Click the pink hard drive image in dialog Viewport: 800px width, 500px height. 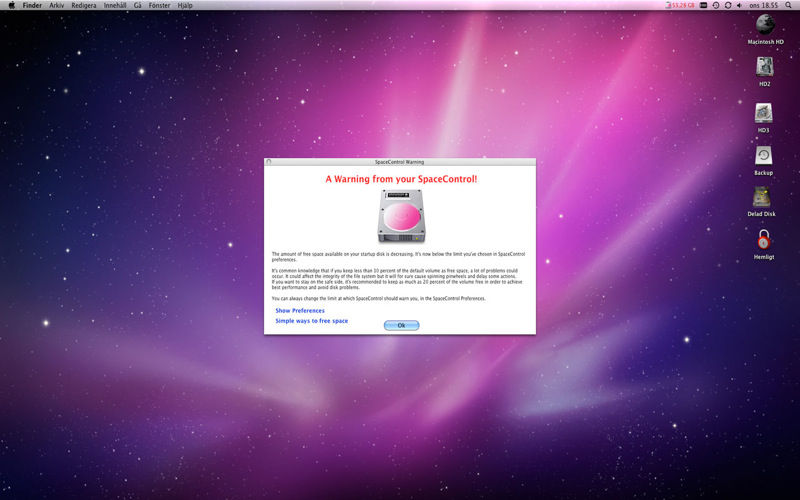400,217
